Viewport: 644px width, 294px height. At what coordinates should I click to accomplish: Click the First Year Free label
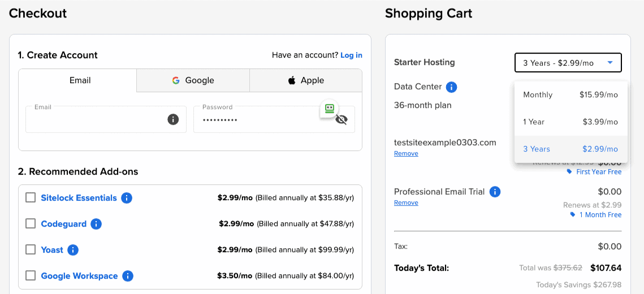pos(599,172)
